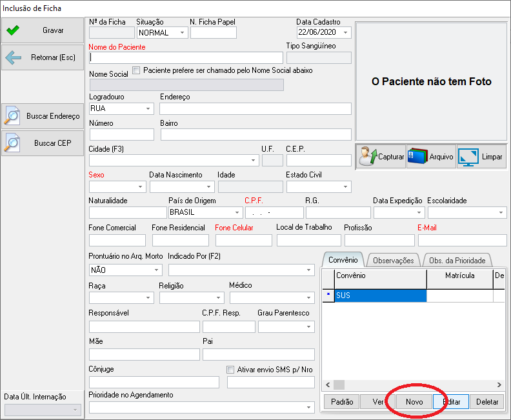
Task: Open País de Origem BRASIL dropdown
Action: (x=237, y=212)
